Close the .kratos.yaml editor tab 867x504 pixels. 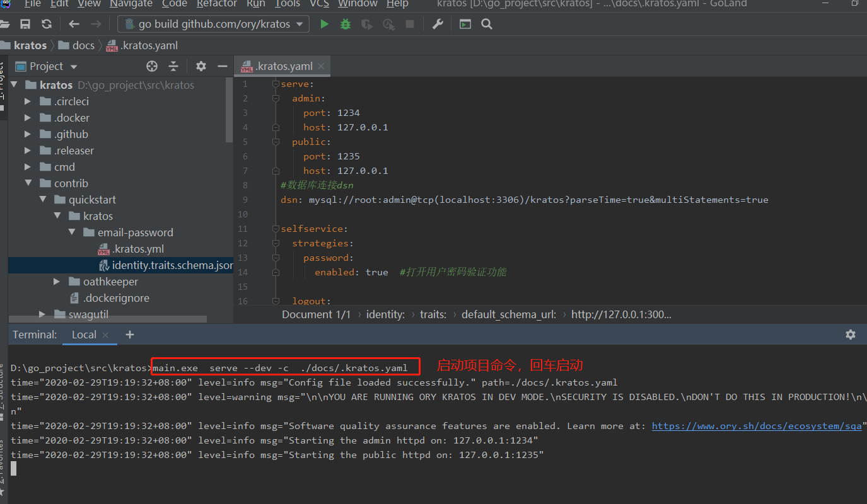pyautogui.click(x=321, y=66)
